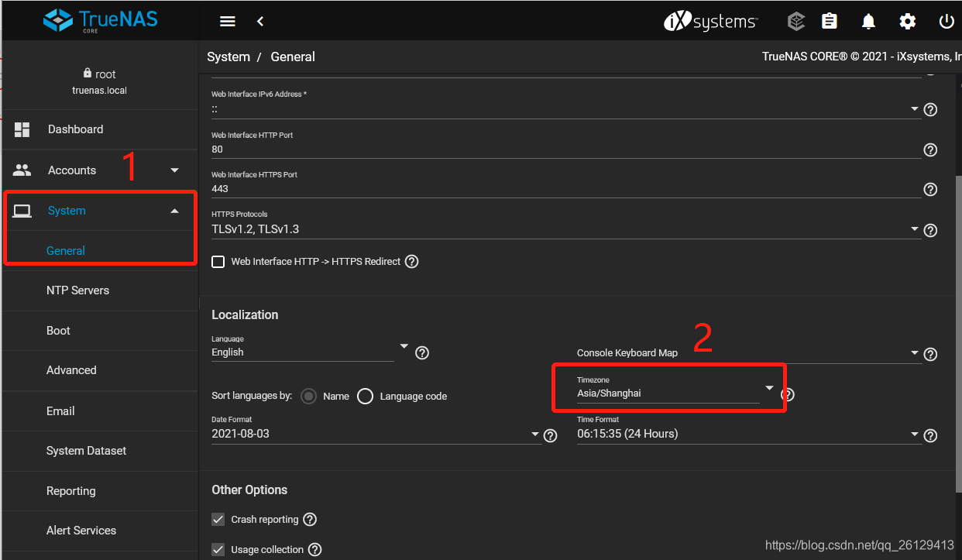962x560 pixels.
Task: Open the task manager clipboard icon
Action: tap(830, 21)
